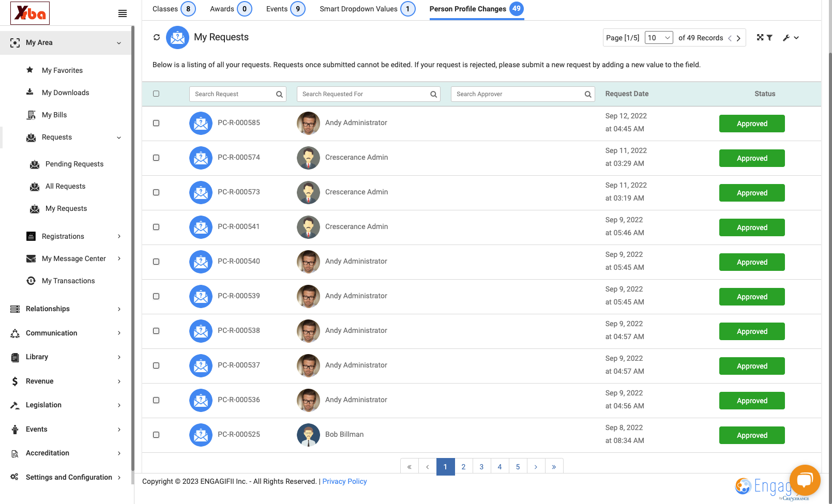Open dropdown arrow next to wrench

(796, 38)
